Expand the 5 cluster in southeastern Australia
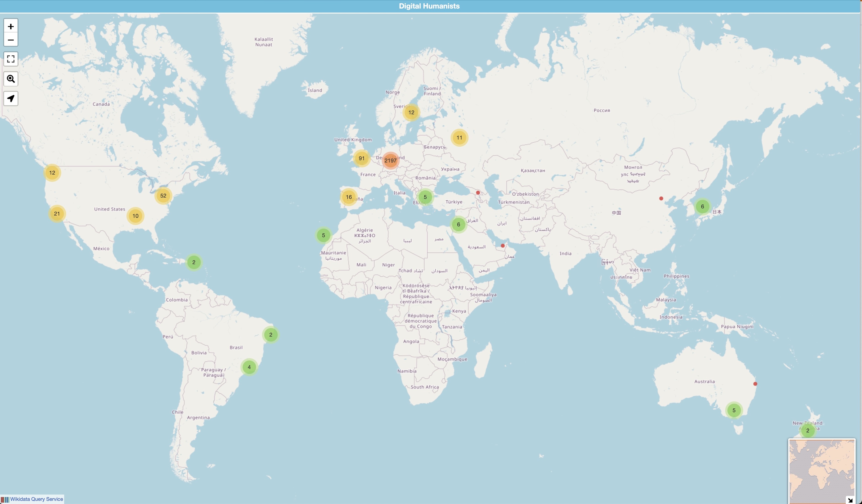This screenshot has width=862, height=504. [734, 410]
